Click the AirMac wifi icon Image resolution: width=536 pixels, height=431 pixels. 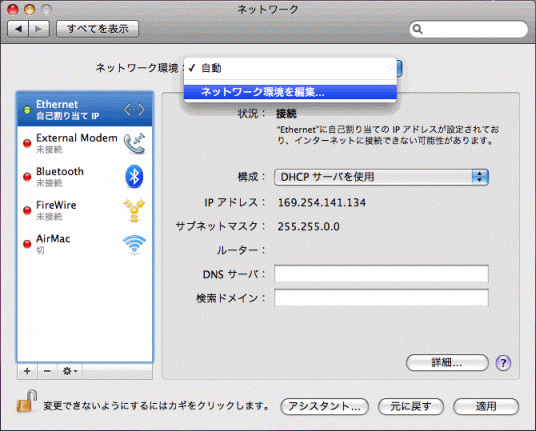tap(134, 244)
